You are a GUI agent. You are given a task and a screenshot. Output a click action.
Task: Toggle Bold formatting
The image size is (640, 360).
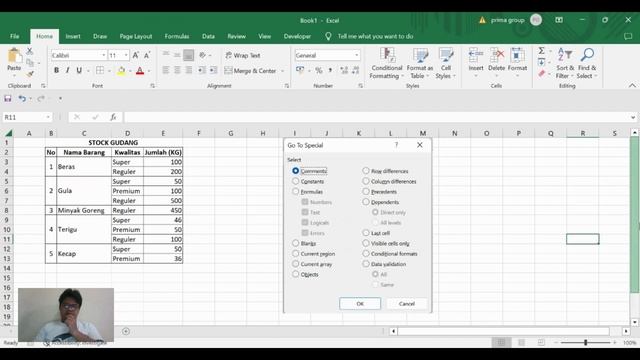(x=56, y=71)
